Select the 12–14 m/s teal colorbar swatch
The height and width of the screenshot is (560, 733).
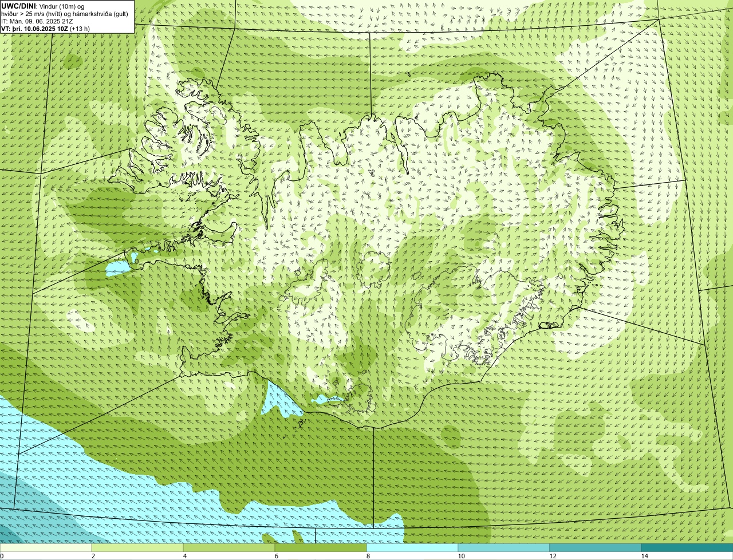(x=596, y=547)
